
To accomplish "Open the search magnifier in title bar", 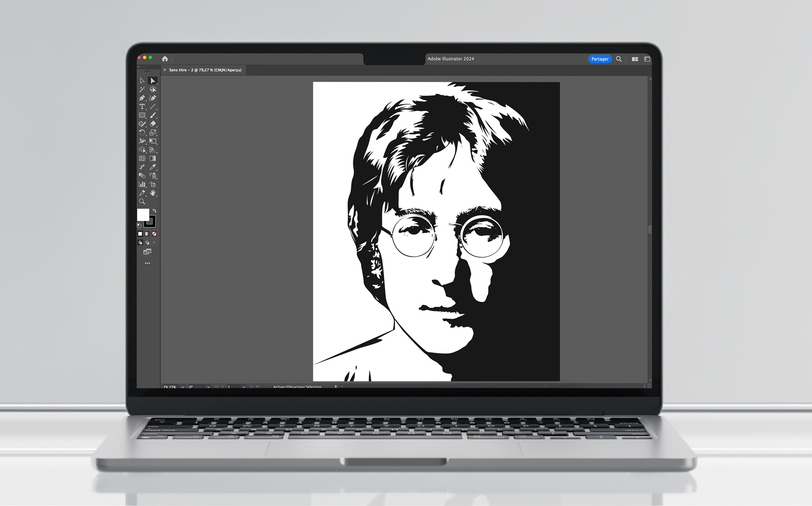I will coord(619,59).
